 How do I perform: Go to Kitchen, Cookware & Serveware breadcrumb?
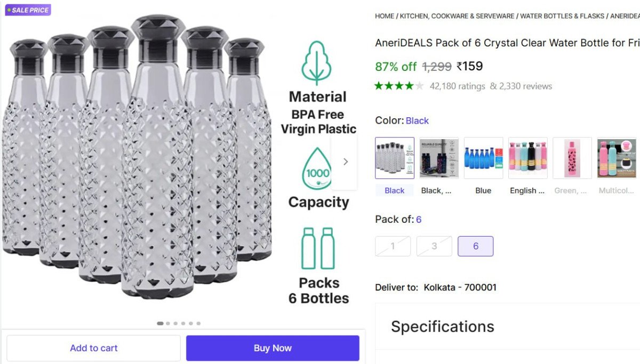[457, 16]
